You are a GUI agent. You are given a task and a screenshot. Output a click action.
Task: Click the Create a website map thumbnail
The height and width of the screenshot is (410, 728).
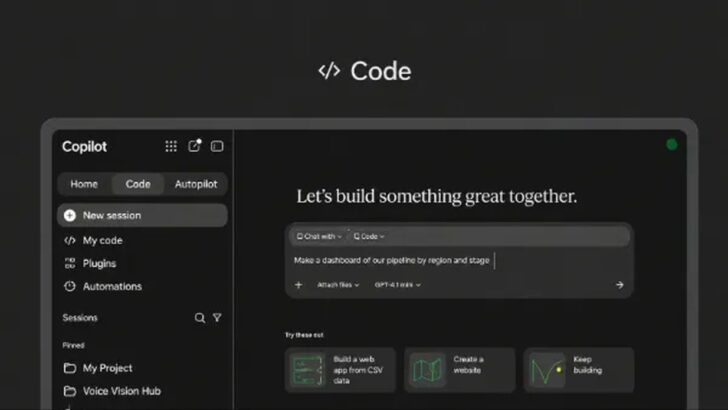(x=427, y=370)
